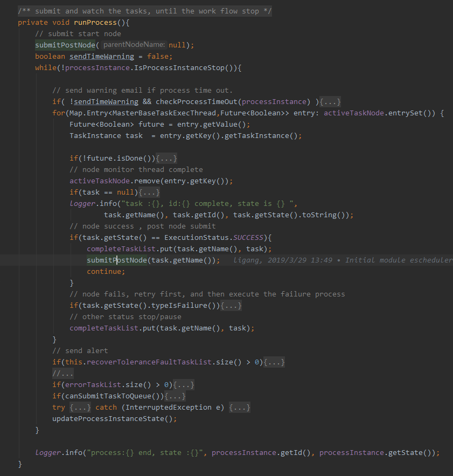Expand the folded //... comment
This screenshot has height=476, width=453.
pyautogui.click(x=63, y=374)
